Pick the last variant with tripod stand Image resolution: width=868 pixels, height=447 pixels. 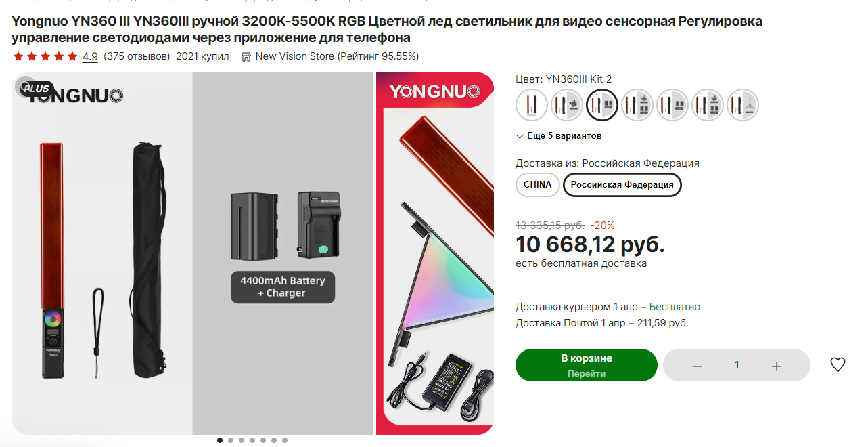click(743, 105)
